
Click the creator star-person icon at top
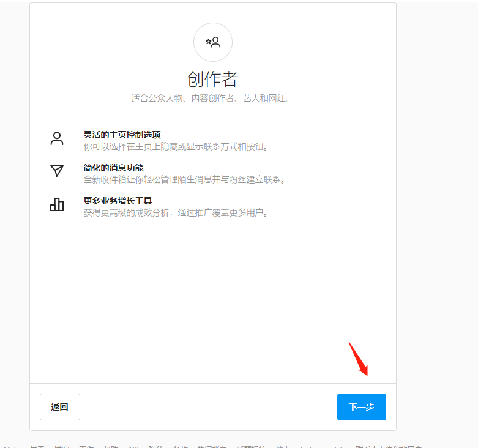[x=212, y=42]
